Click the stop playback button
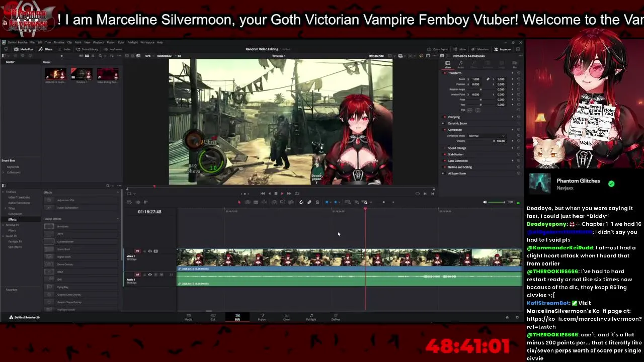 click(275, 194)
